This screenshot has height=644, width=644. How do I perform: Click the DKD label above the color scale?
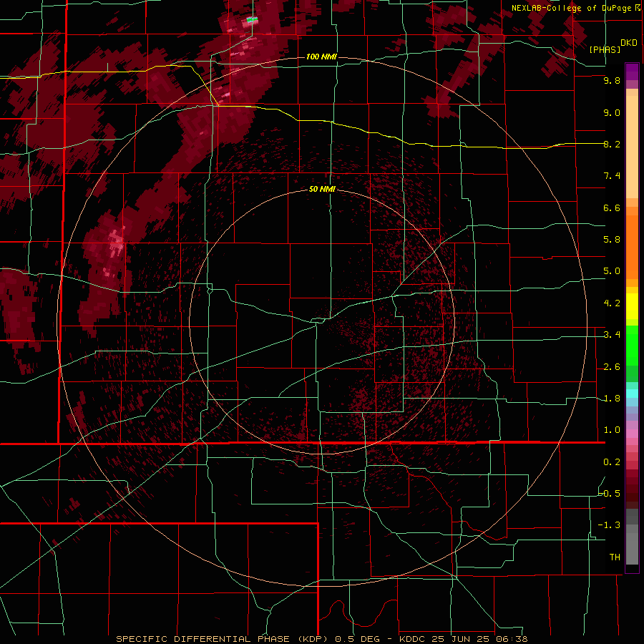click(629, 43)
